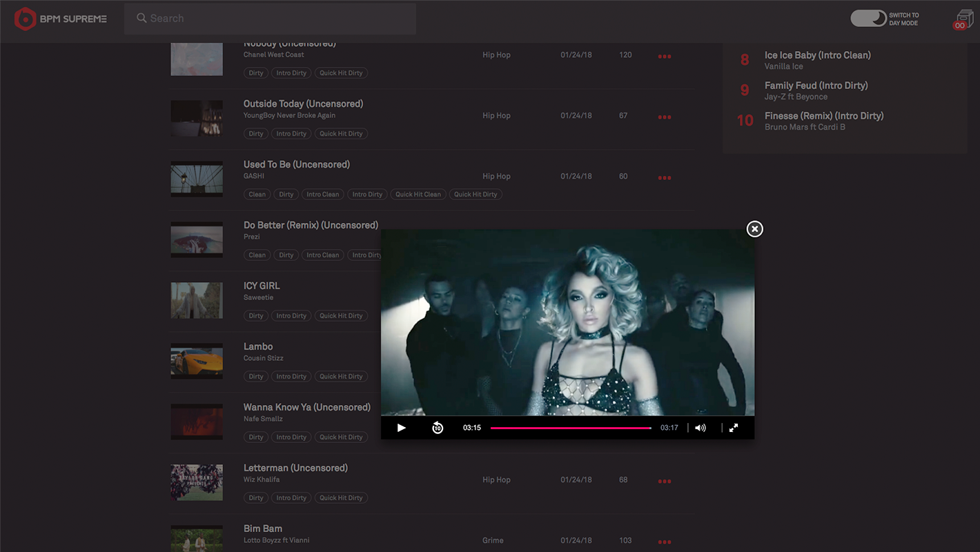Toggle the Switch to Day Mode switch
The image size is (980, 552).
point(868,19)
